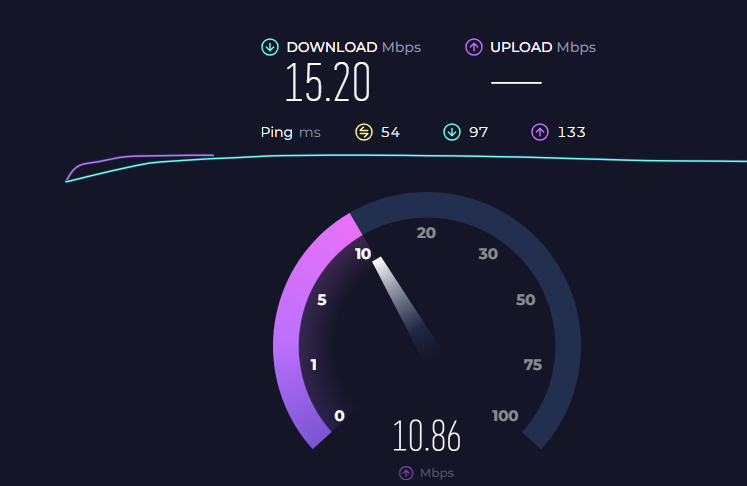747x486 pixels.
Task: Click the 0 mark on the gauge
Action: [339, 415]
